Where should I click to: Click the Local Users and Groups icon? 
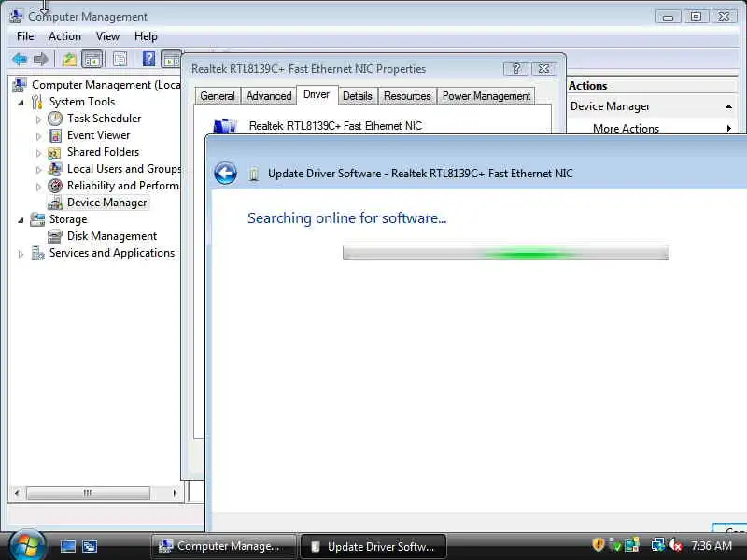55,169
